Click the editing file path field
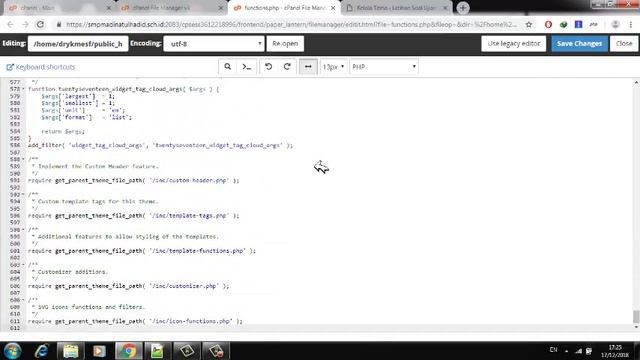The image size is (640, 360). (78, 44)
